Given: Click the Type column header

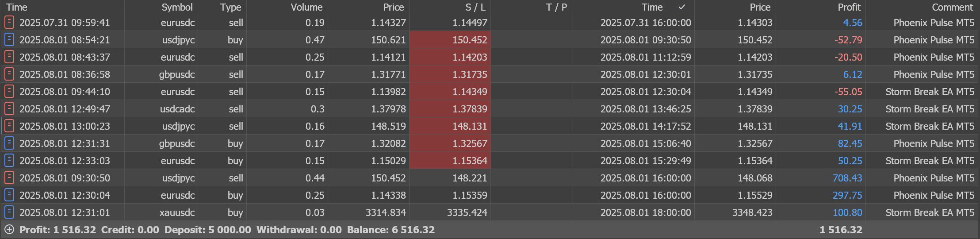Looking at the screenshot, I should coord(230,7).
